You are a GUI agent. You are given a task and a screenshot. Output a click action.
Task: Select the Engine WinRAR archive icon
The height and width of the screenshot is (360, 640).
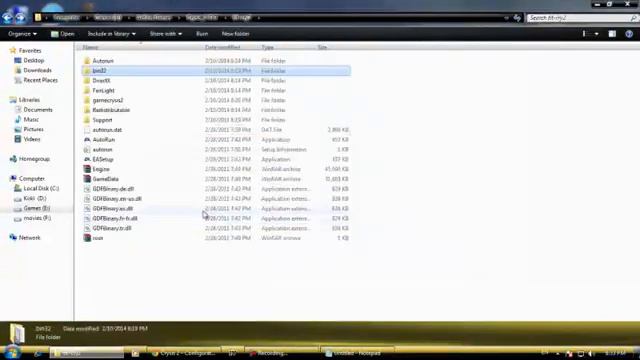(x=87, y=169)
